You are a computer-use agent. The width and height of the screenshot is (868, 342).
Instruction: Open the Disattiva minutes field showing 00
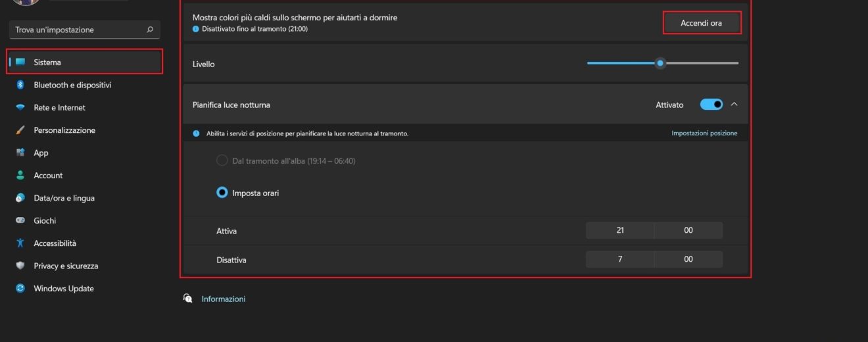[x=688, y=259]
